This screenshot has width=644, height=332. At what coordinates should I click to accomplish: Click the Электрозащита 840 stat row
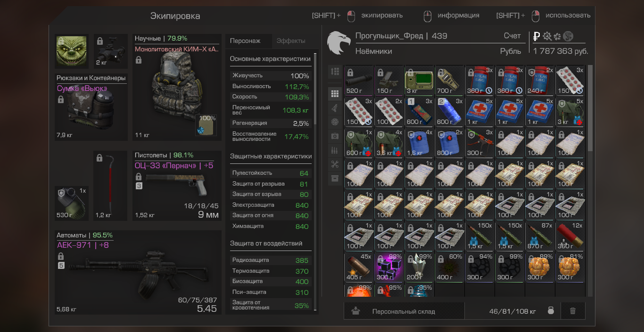[x=270, y=205]
